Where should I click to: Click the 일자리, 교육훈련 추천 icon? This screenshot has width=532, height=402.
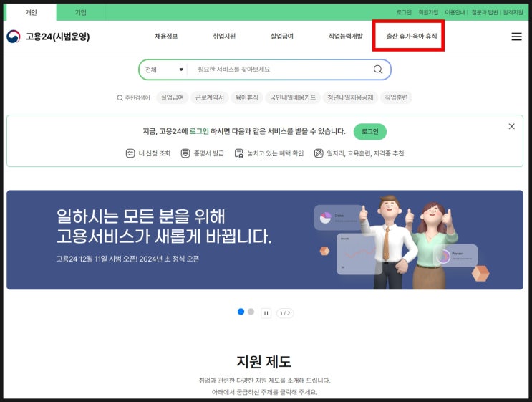[x=319, y=153]
